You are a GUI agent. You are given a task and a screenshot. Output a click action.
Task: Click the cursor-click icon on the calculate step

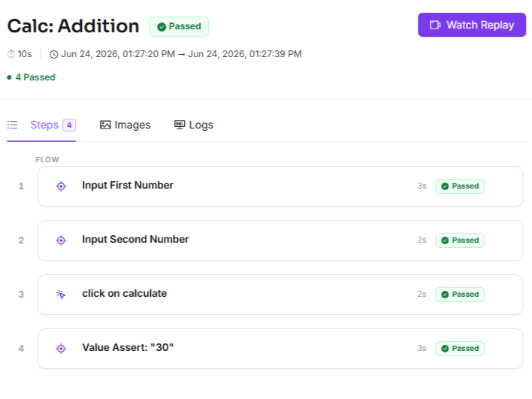(x=61, y=294)
